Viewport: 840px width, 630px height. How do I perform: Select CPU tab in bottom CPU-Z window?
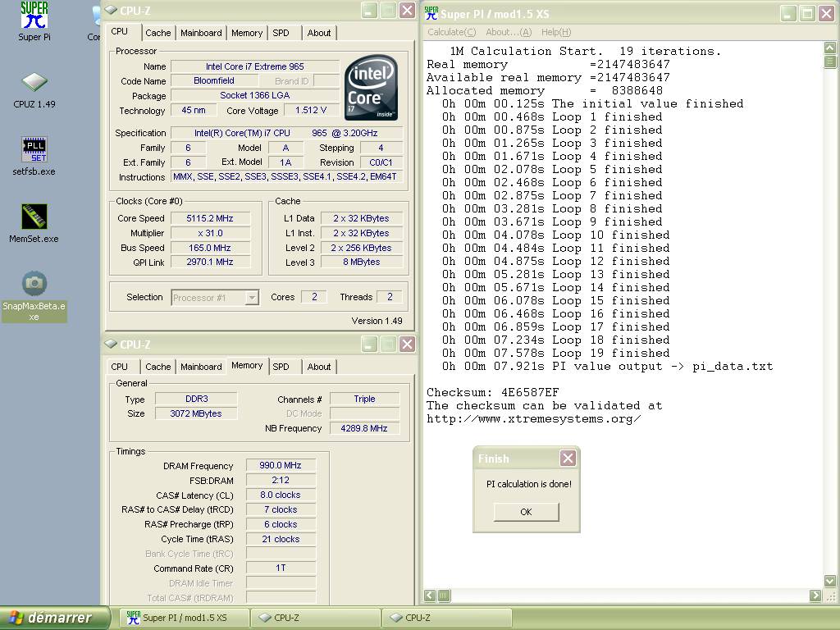click(x=120, y=367)
